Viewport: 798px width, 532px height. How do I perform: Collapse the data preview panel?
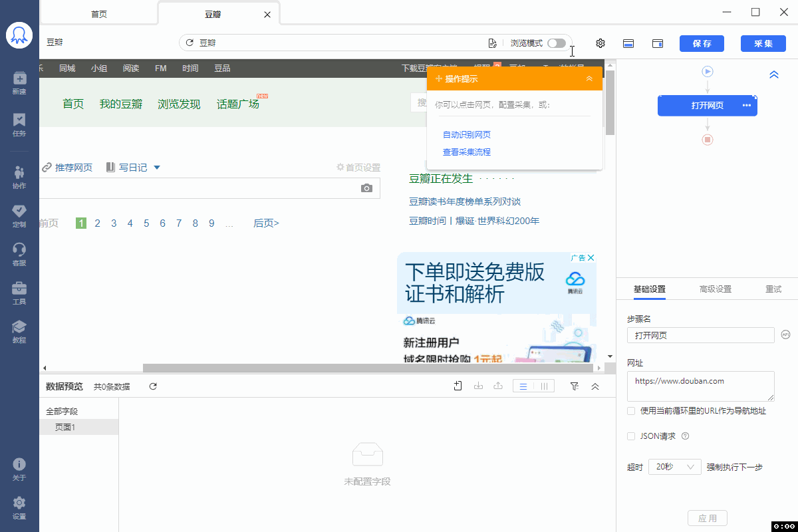[x=595, y=386]
